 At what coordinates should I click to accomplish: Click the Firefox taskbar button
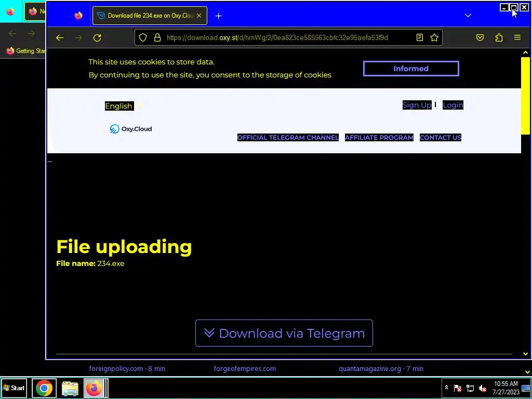[95, 388]
